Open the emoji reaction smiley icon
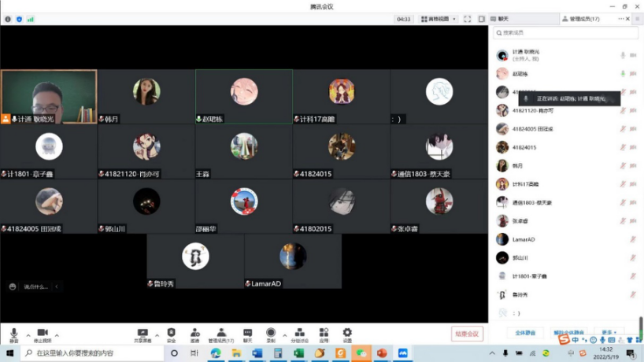Screen dimensions: 644x362 pyautogui.click(x=13, y=286)
